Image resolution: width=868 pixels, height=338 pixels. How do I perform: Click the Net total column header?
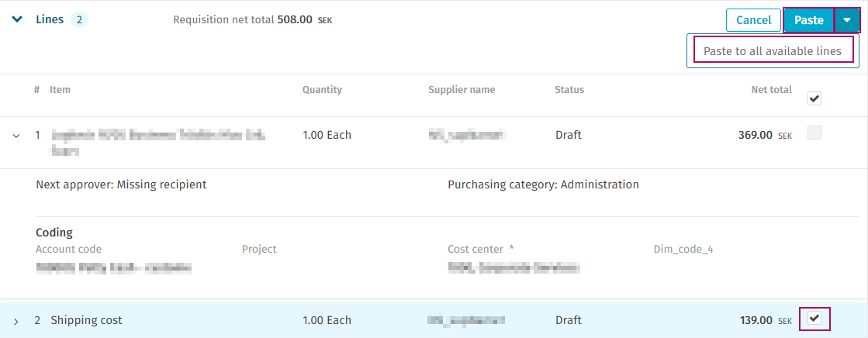(771, 90)
